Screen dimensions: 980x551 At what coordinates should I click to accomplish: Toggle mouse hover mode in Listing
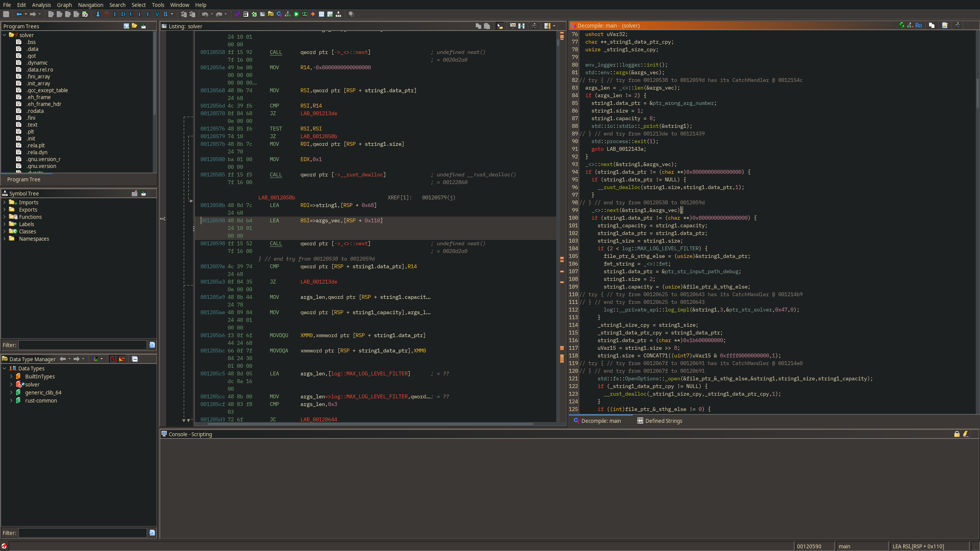tap(500, 26)
